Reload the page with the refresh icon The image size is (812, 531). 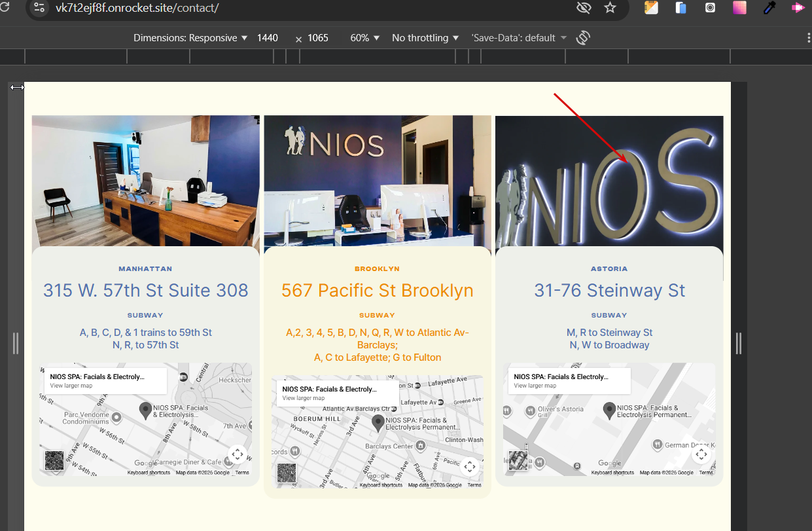5,7
